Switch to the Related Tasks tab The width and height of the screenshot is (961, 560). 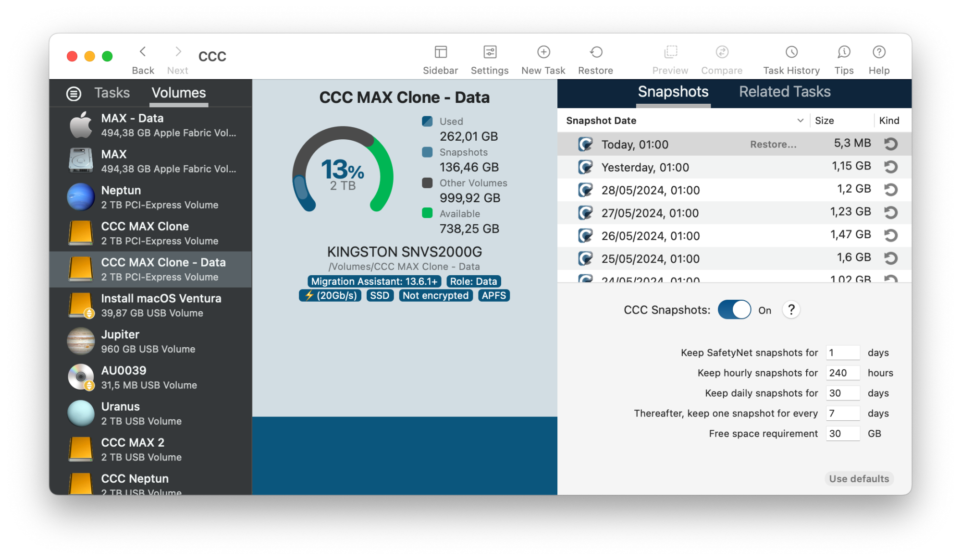[x=784, y=92]
